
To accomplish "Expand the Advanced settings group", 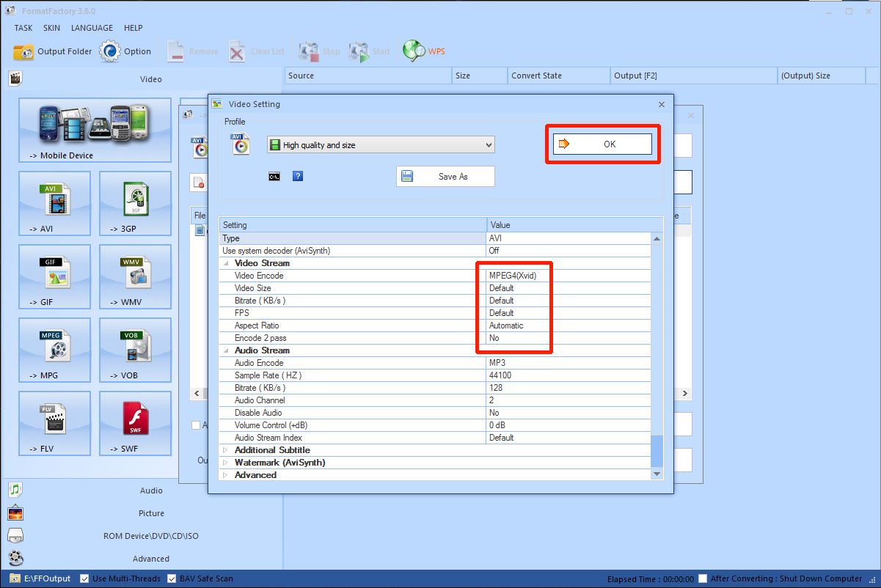I will (x=226, y=475).
